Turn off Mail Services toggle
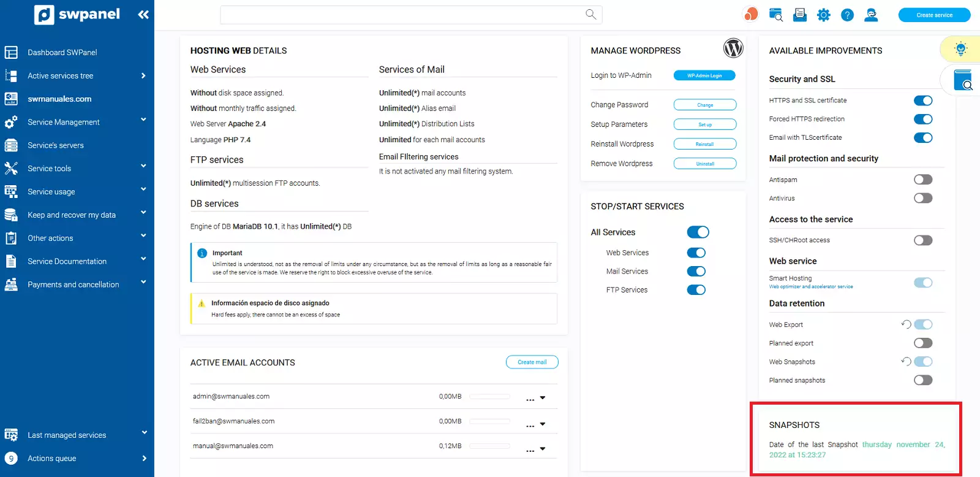 [x=696, y=272]
